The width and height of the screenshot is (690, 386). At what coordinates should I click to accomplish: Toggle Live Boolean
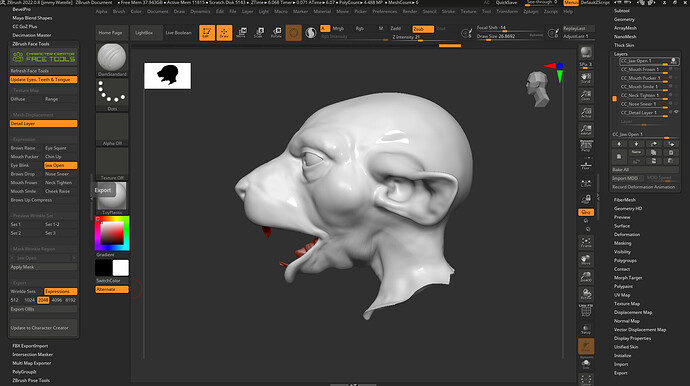point(179,33)
